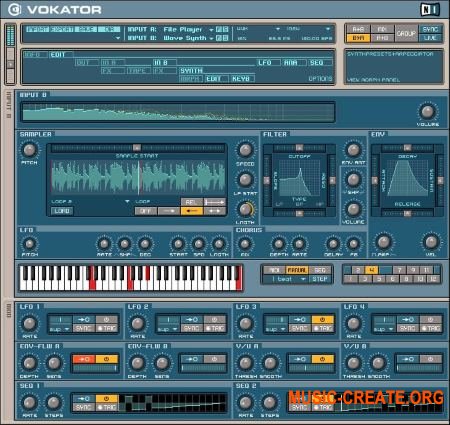Click loop range icon next to REL
Screen dimensions: 450x425
[215, 202]
